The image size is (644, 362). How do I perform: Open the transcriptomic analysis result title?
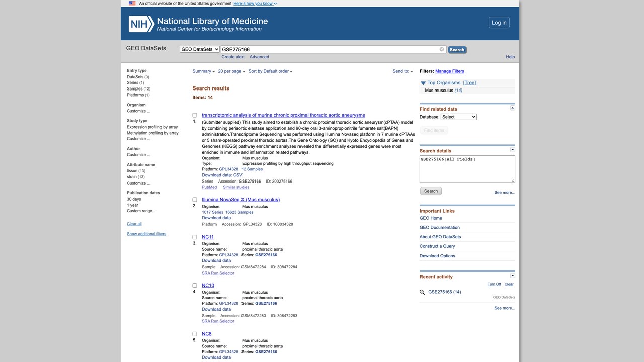coord(283,115)
